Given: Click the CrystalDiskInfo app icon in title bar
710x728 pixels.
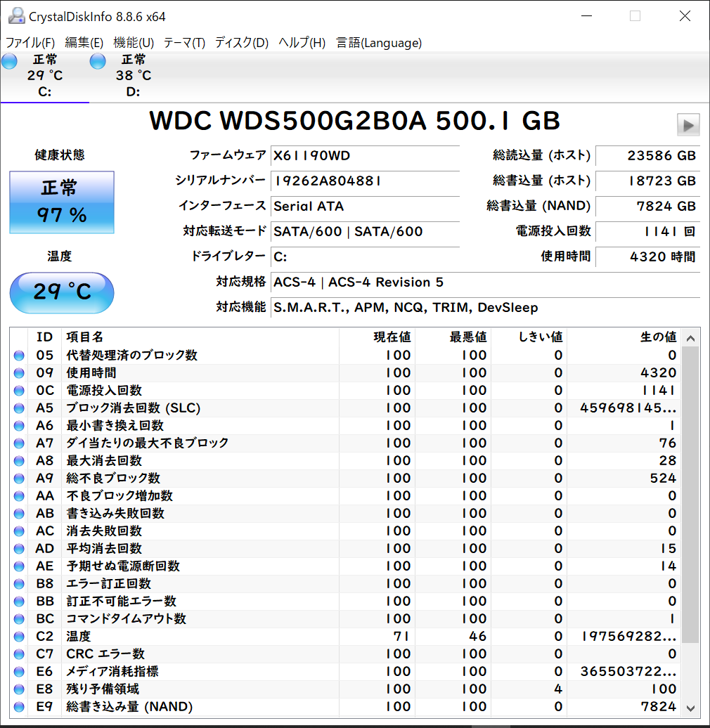Looking at the screenshot, I should tap(17, 15).
